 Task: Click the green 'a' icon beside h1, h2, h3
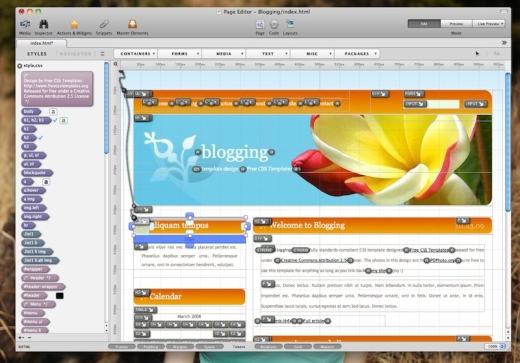click(64, 120)
